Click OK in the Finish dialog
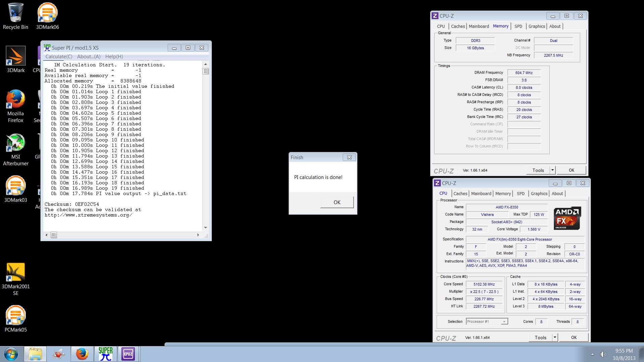The width and height of the screenshot is (644, 362). (337, 202)
